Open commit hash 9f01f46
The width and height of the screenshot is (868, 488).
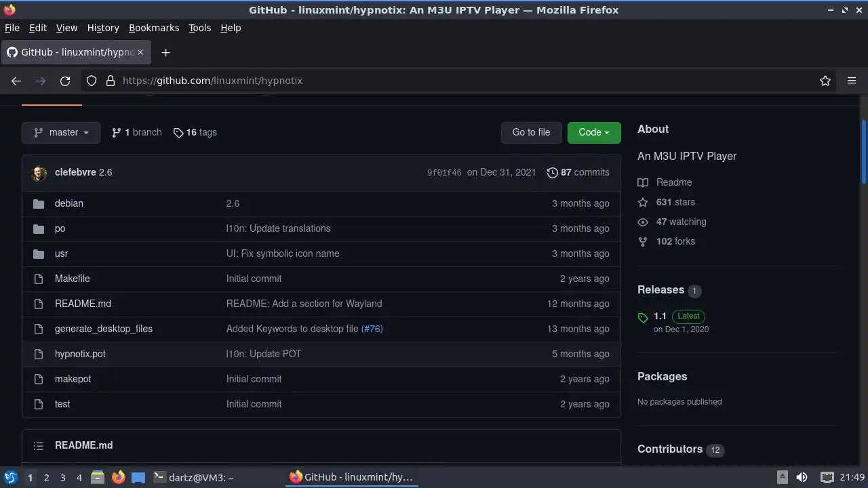point(444,173)
